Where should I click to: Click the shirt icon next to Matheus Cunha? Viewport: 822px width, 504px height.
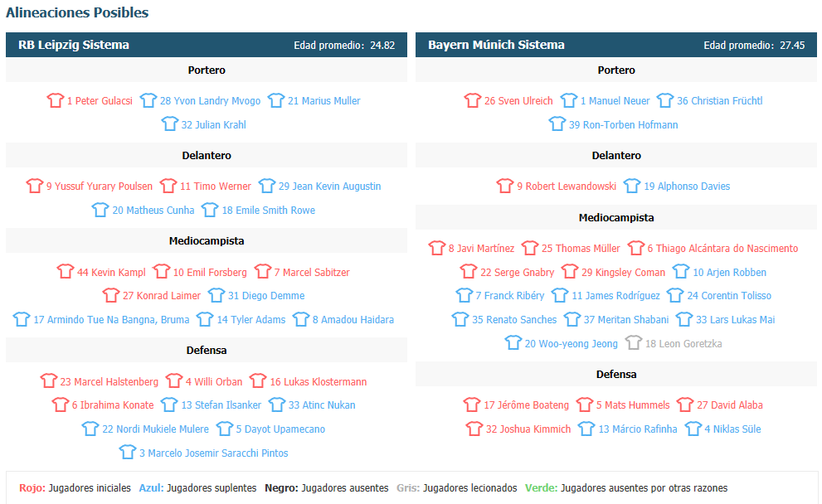[x=100, y=210]
